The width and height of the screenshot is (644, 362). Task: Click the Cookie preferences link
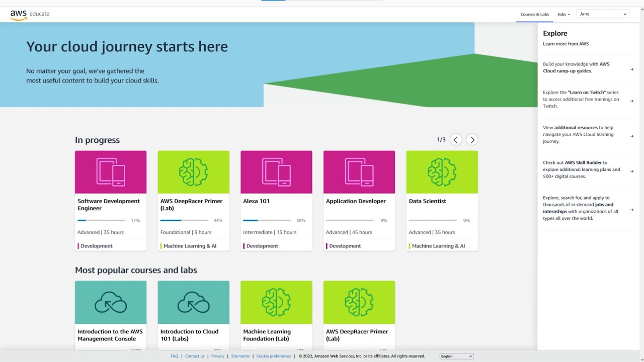tap(274, 356)
